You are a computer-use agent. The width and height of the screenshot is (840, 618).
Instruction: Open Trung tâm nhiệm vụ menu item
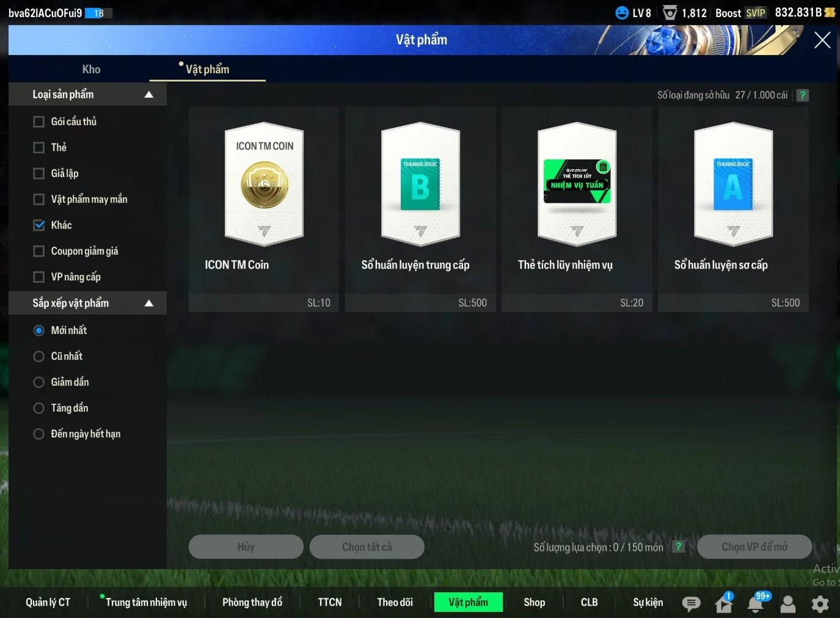[146, 602]
